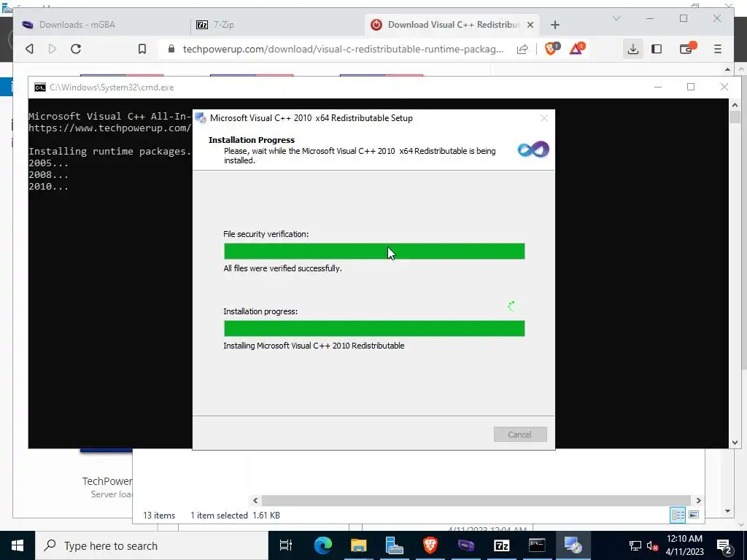Go back in the Brave browser
Image resolution: width=747 pixels, height=560 pixels.
[x=29, y=49]
